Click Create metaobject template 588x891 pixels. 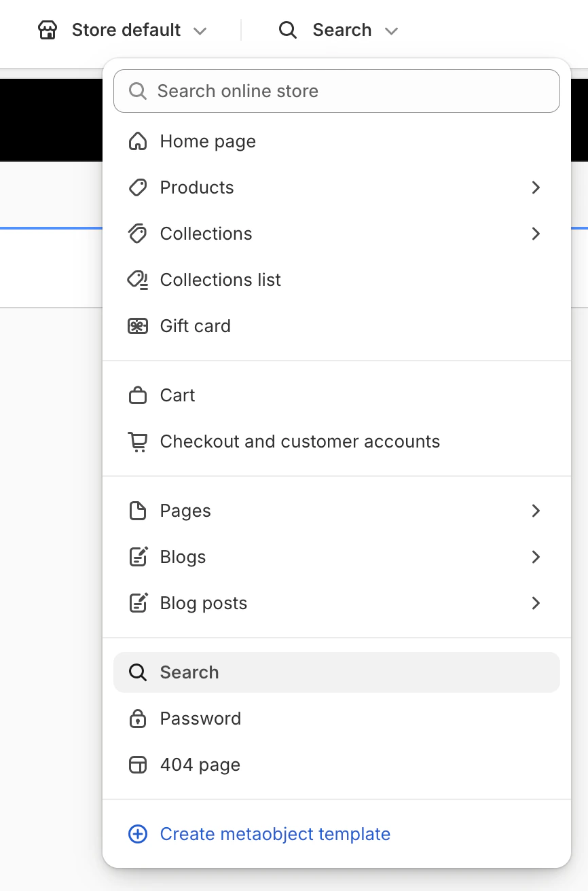tap(275, 833)
